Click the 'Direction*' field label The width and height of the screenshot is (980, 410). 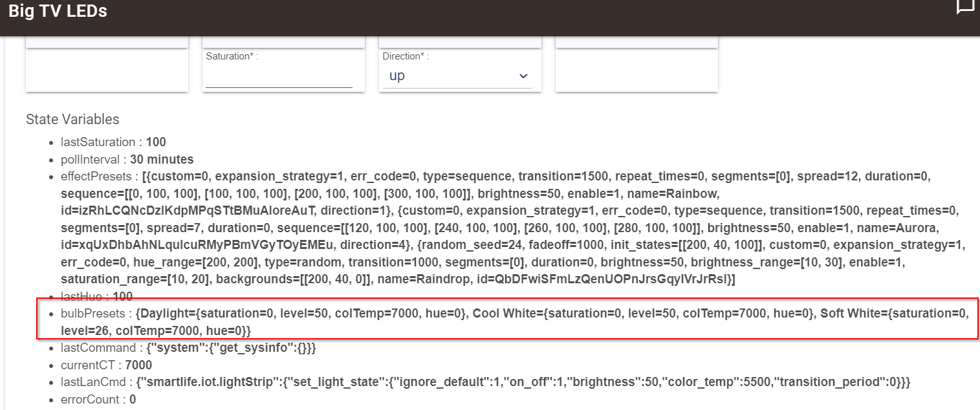[x=406, y=56]
